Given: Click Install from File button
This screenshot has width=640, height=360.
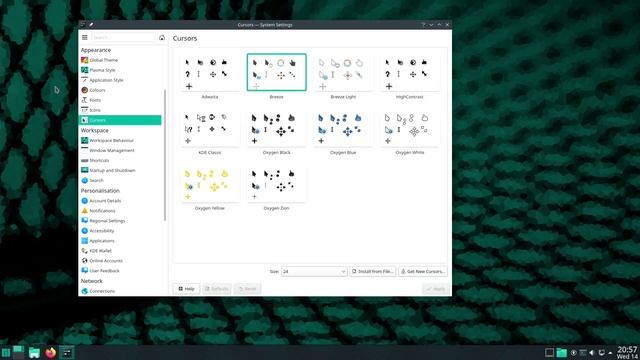Looking at the screenshot, I should [x=373, y=271].
